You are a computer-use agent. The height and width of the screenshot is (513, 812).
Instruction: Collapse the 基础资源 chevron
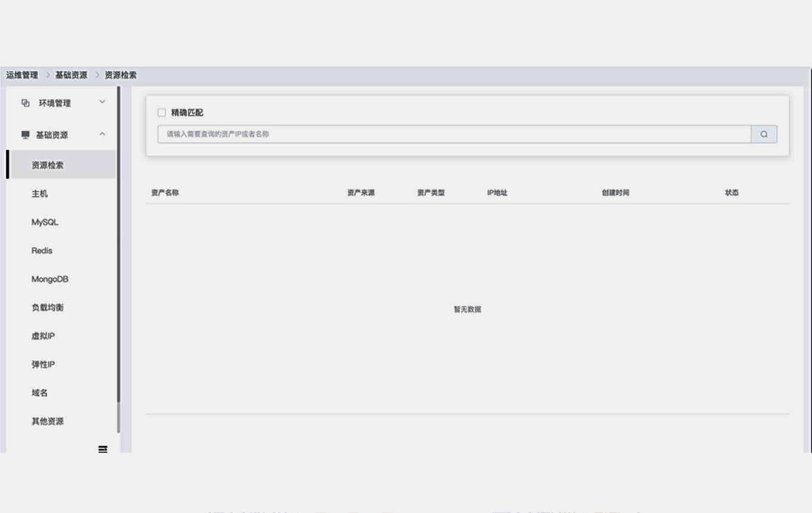pyautogui.click(x=102, y=134)
